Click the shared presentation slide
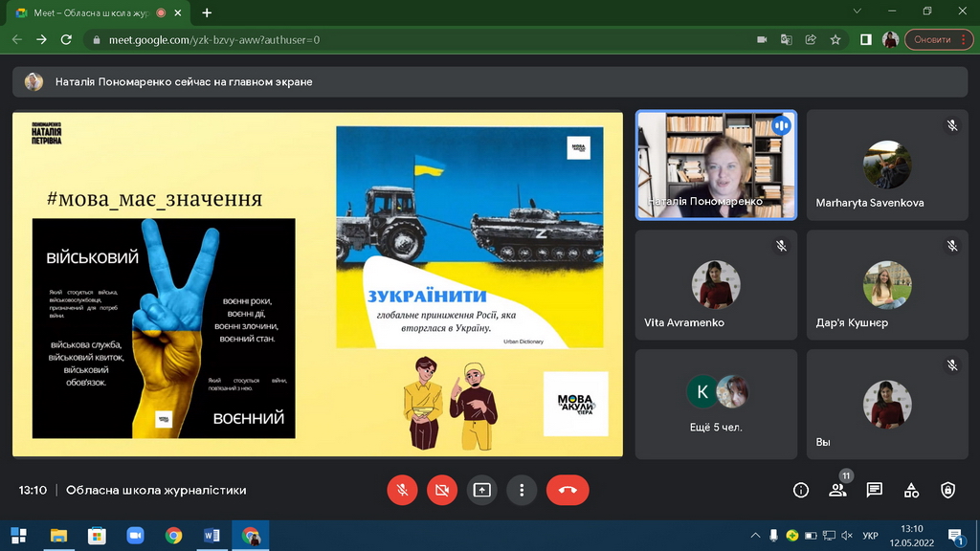The image size is (980, 551). [318, 284]
